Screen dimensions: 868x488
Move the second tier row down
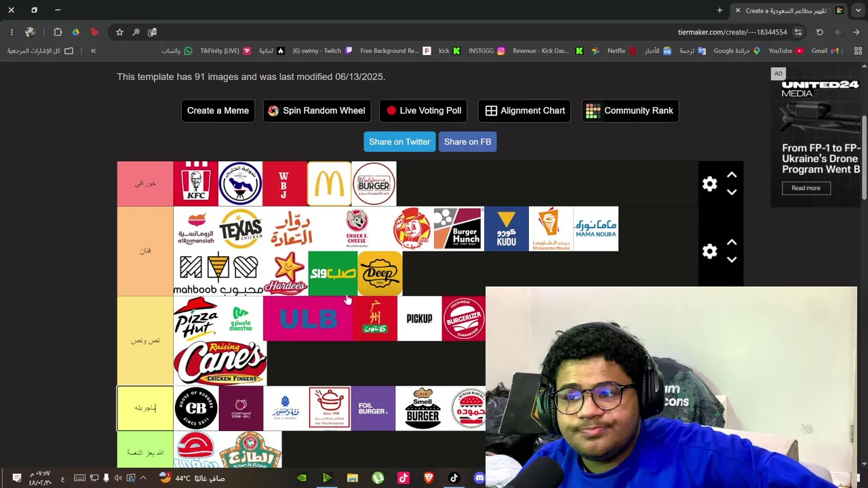click(732, 260)
